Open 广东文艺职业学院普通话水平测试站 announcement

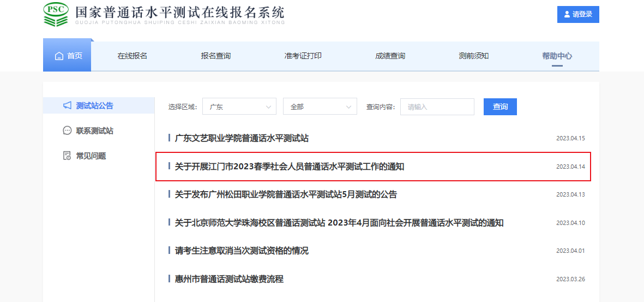point(242,139)
